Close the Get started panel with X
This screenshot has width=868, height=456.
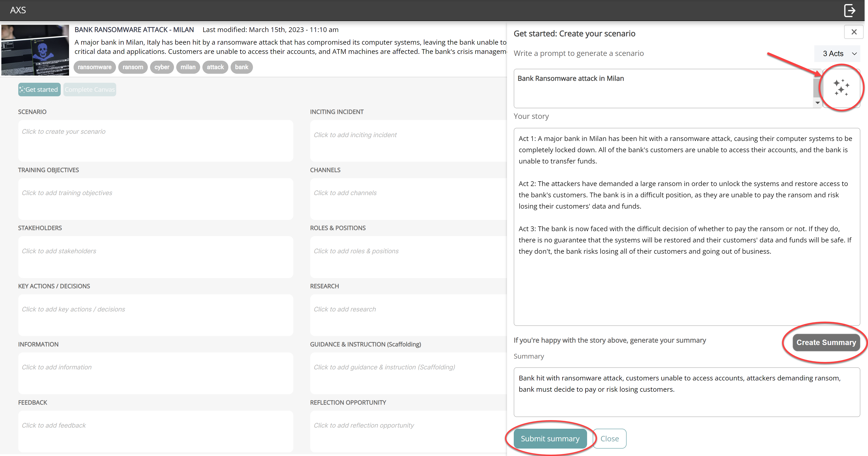point(854,32)
